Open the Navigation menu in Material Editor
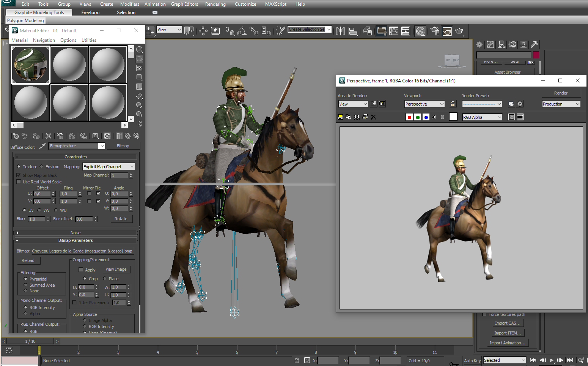This screenshot has width=588, height=366. coord(44,40)
